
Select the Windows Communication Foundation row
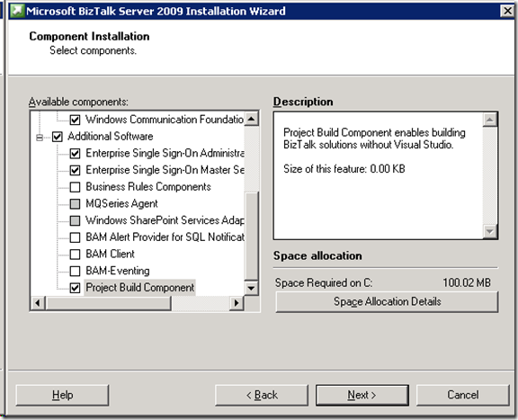(x=165, y=120)
